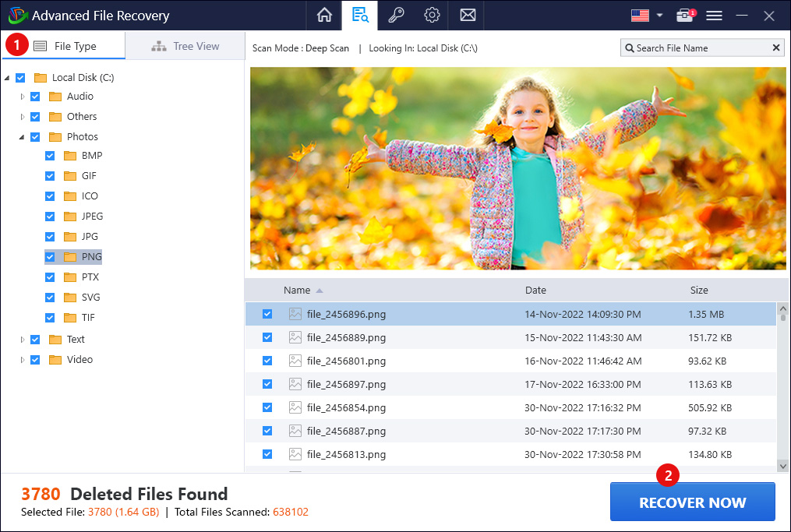This screenshot has height=532, width=791.
Task: Select the SVG folder icon
Action: 70,297
